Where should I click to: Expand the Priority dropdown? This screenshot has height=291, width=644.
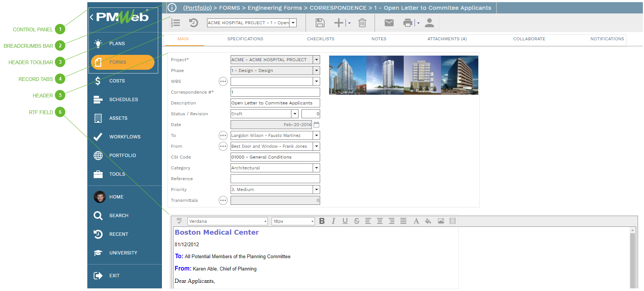coord(316,190)
